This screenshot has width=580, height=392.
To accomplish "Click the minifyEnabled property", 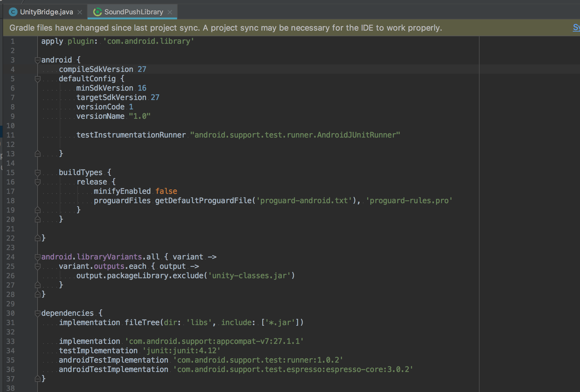I will 122,191.
